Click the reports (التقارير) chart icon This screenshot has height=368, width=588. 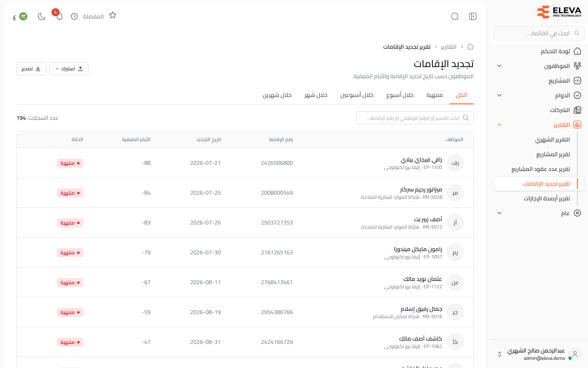(x=577, y=125)
